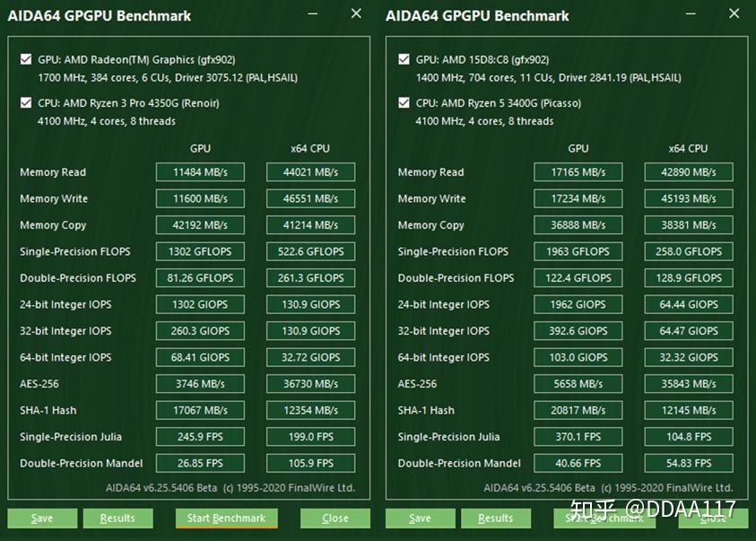The width and height of the screenshot is (756, 541).
Task: Click the left GPU Single-Precision FLOPS value
Action: 200,251
